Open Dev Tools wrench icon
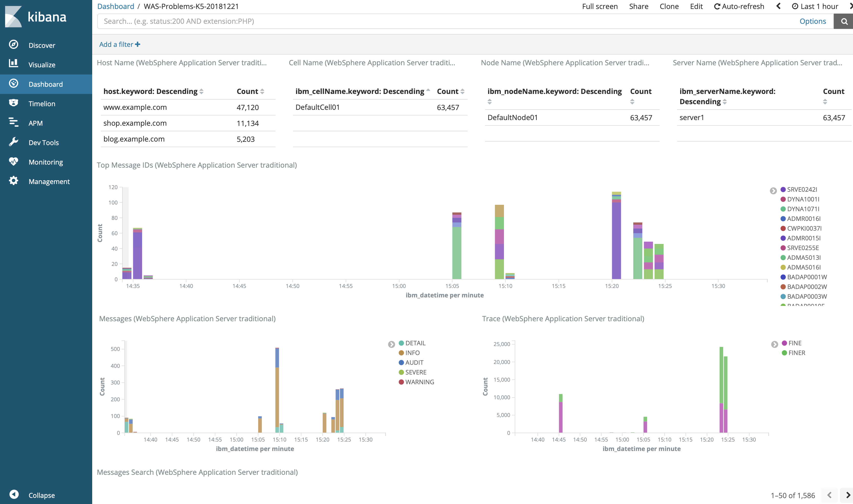 (x=14, y=142)
